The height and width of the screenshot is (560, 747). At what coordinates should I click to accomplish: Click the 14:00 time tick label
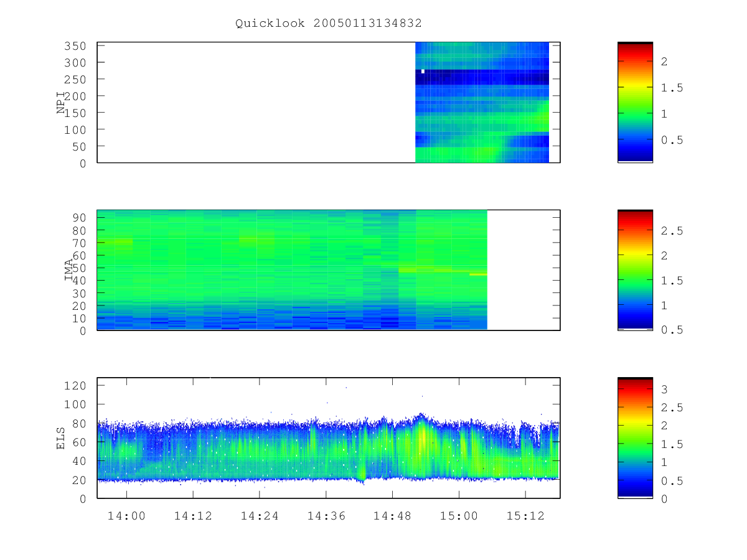click(127, 516)
